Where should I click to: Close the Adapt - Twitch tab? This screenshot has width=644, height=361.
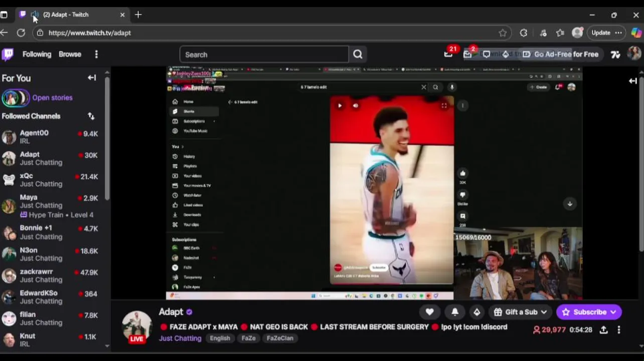[122, 15]
